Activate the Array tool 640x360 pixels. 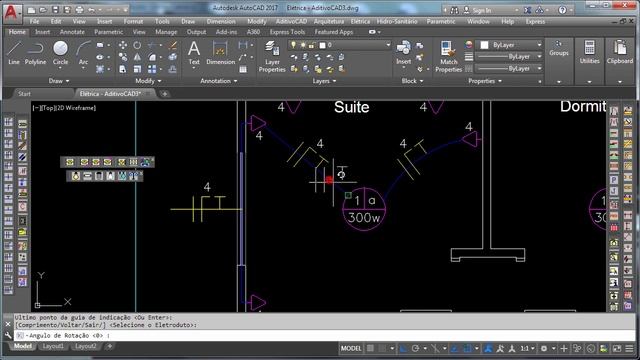(152, 69)
